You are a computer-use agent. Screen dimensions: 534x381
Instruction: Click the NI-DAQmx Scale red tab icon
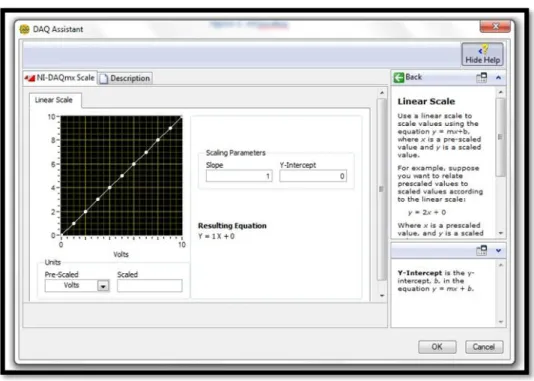tap(30, 78)
